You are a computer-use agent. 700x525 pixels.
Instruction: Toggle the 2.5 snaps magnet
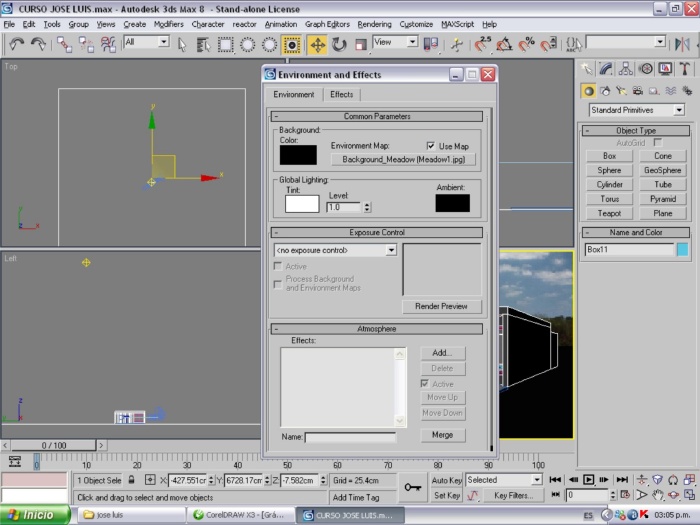[x=483, y=44]
